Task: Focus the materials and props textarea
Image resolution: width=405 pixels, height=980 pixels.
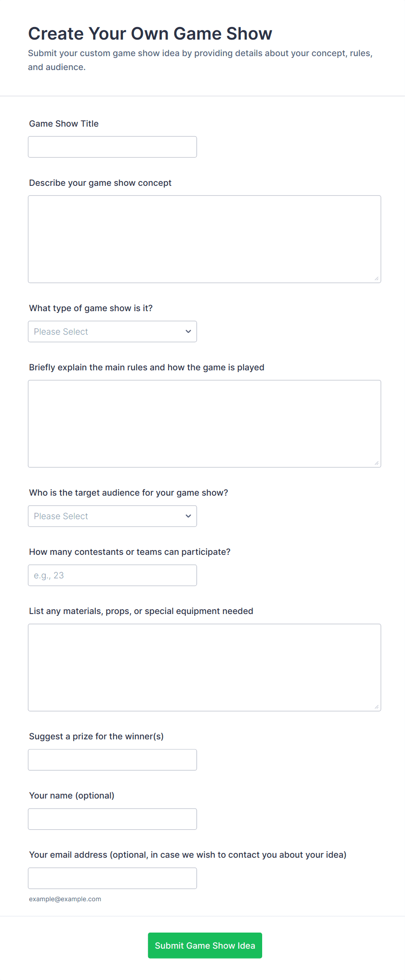Action: click(204, 667)
